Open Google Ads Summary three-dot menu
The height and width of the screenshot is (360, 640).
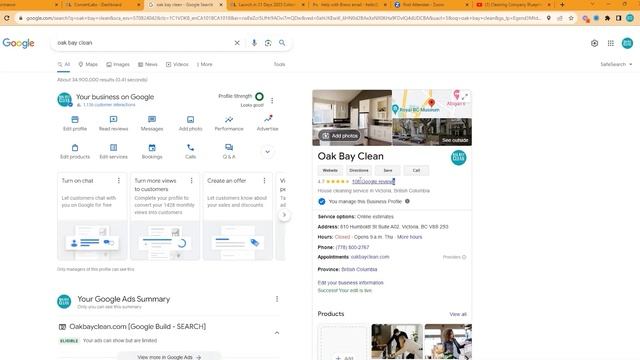click(x=277, y=299)
